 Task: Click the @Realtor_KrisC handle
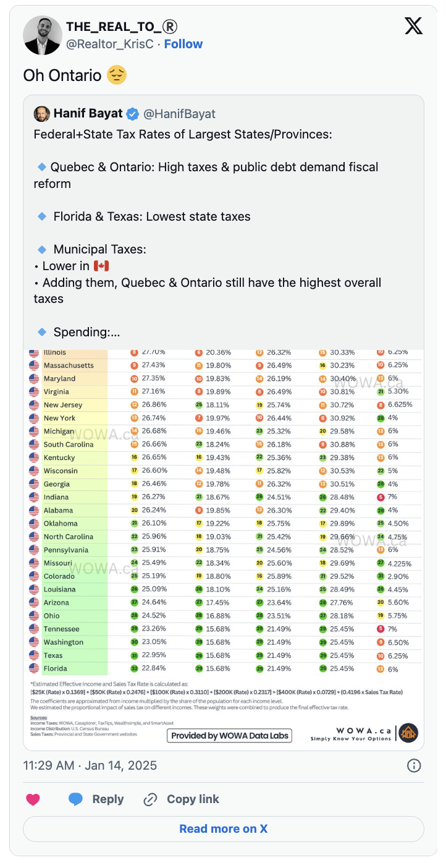110,44
